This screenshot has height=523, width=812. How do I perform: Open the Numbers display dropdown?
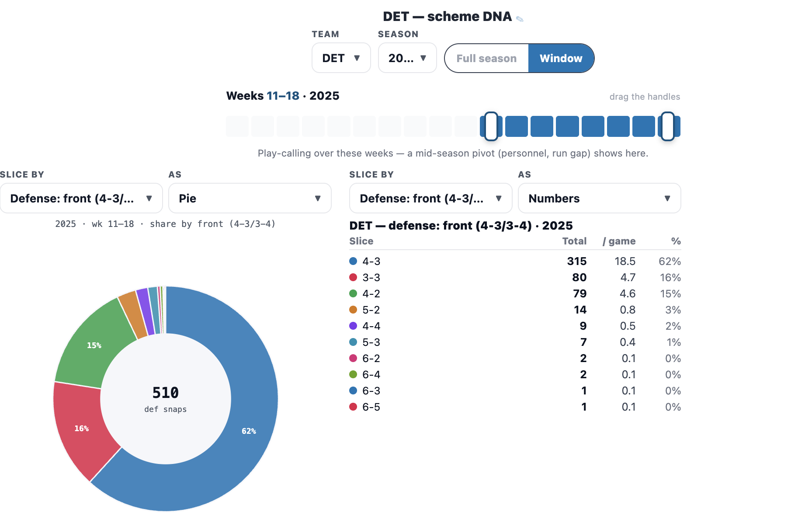599,198
